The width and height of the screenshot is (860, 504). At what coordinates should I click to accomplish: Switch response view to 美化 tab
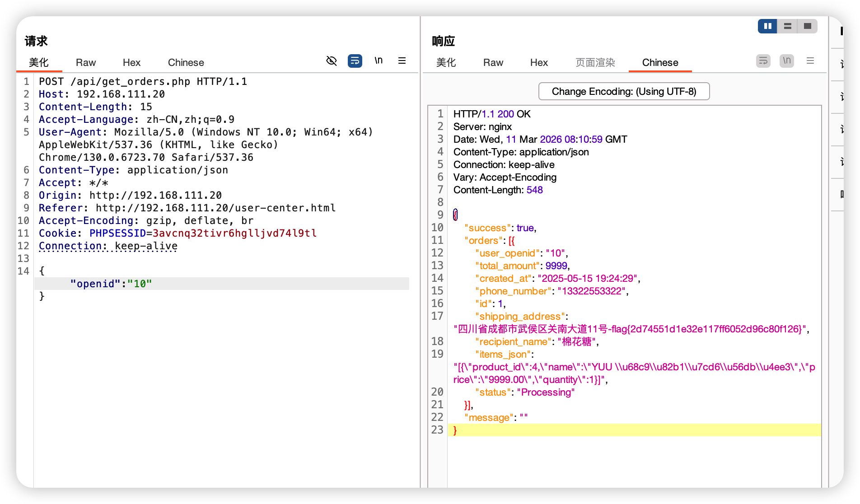tap(446, 63)
